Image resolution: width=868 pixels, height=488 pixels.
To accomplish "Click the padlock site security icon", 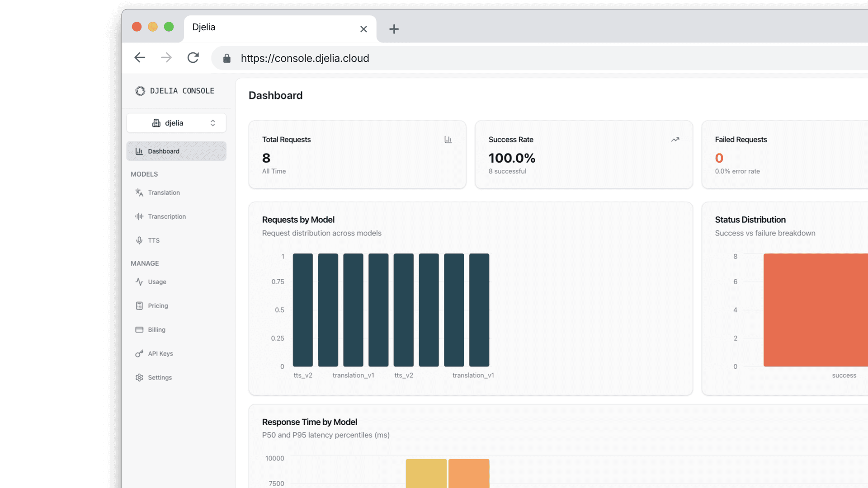I will pyautogui.click(x=227, y=58).
